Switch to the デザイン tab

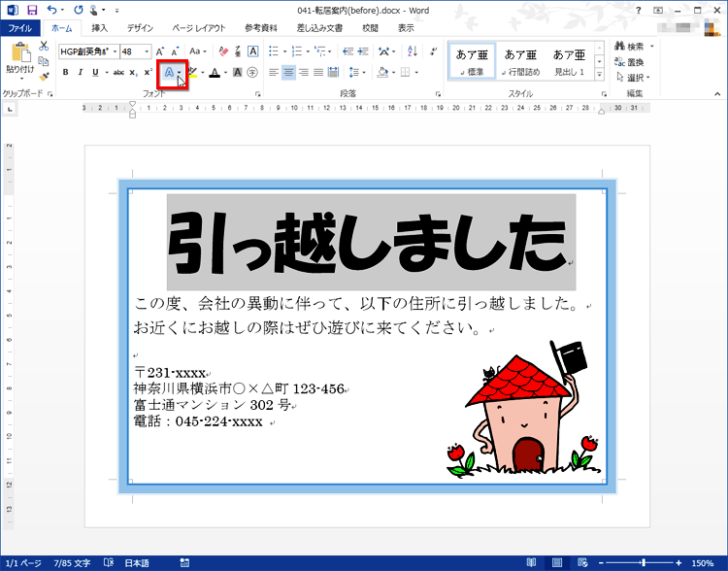pyautogui.click(x=140, y=28)
